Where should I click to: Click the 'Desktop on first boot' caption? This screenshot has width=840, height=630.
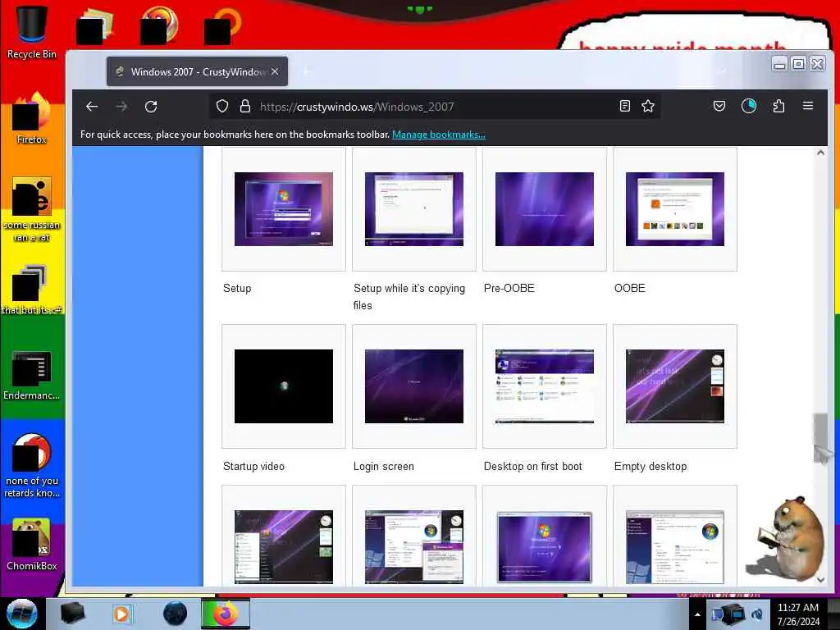[533, 466]
